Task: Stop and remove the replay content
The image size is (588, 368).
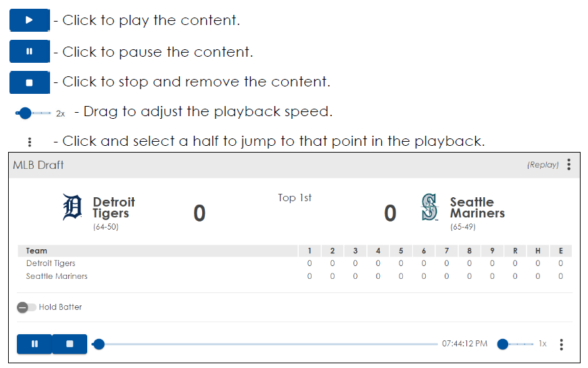Action: pos(70,344)
